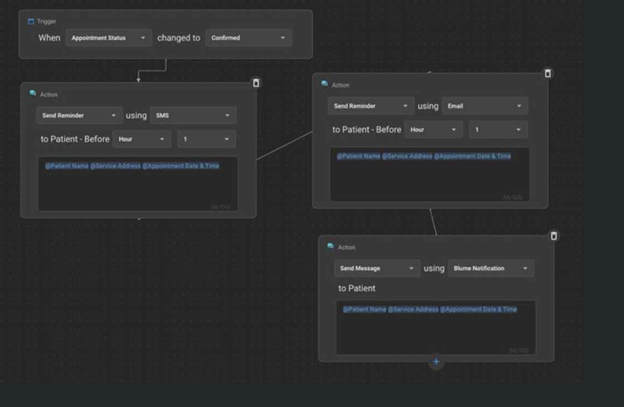Delete the SMS reminder action using trash icon
Image resolution: width=624 pixels, height=407 pixels.
(x=256, y=83)
